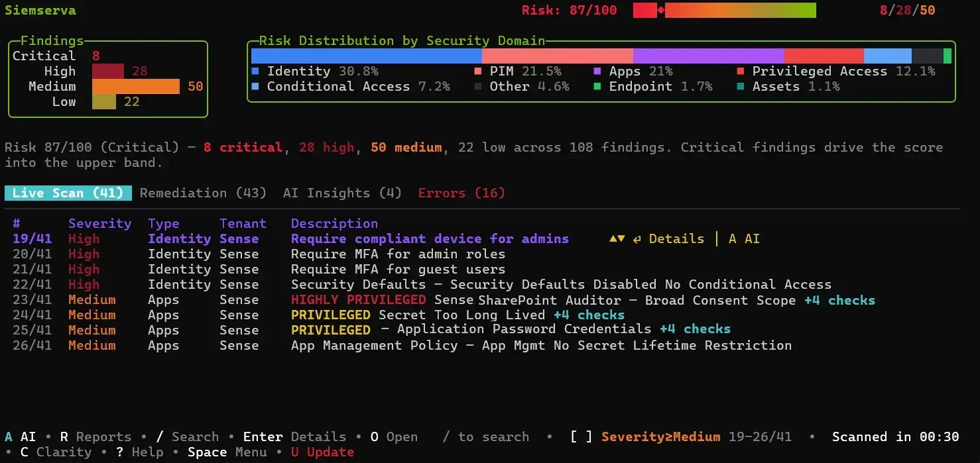
Task: Toggle the Severity≥Medium filter bracket
Action: point(581,437)
